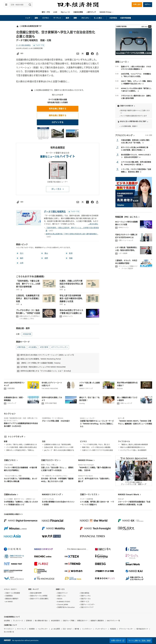Image resolution: width=156 pixels, height=644 pixels.
Task: Expand the 速報 navigation dropdown
Action: [37, 18]
